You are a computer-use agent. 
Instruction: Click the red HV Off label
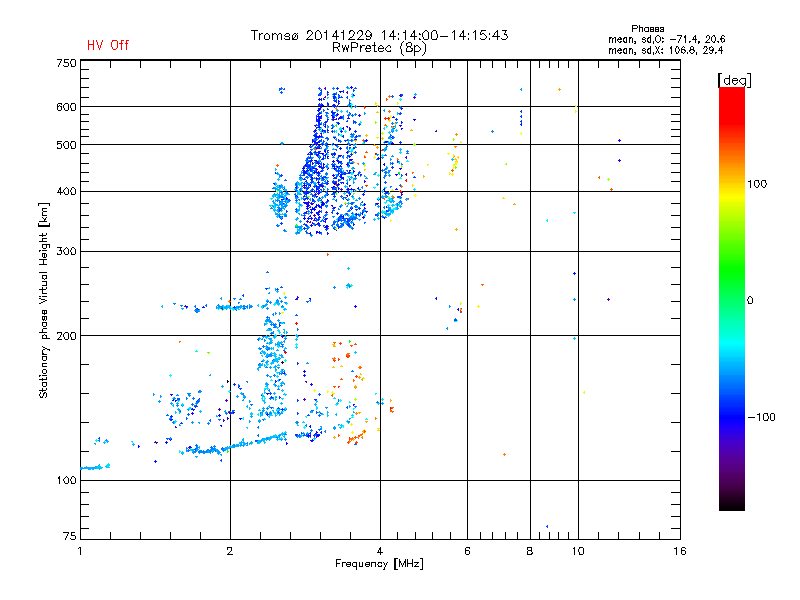108,45
